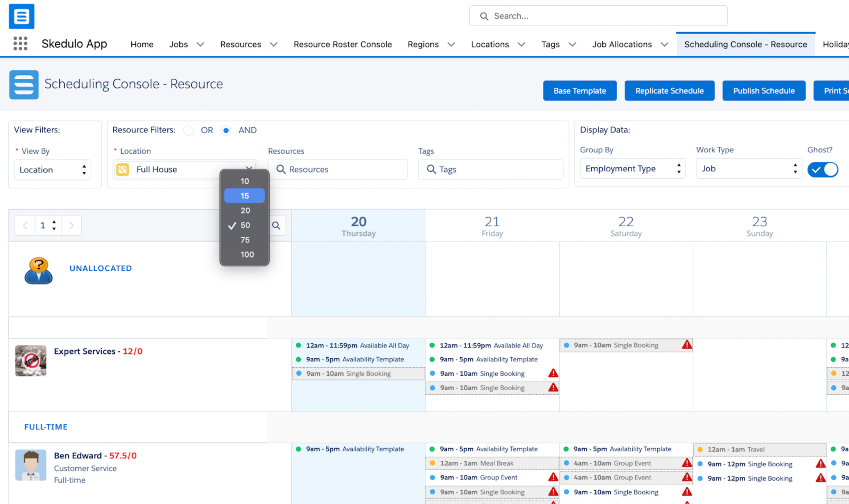849x504 pixels.
Task: Click the Resources filter search field
Action: tap(337, 169)
